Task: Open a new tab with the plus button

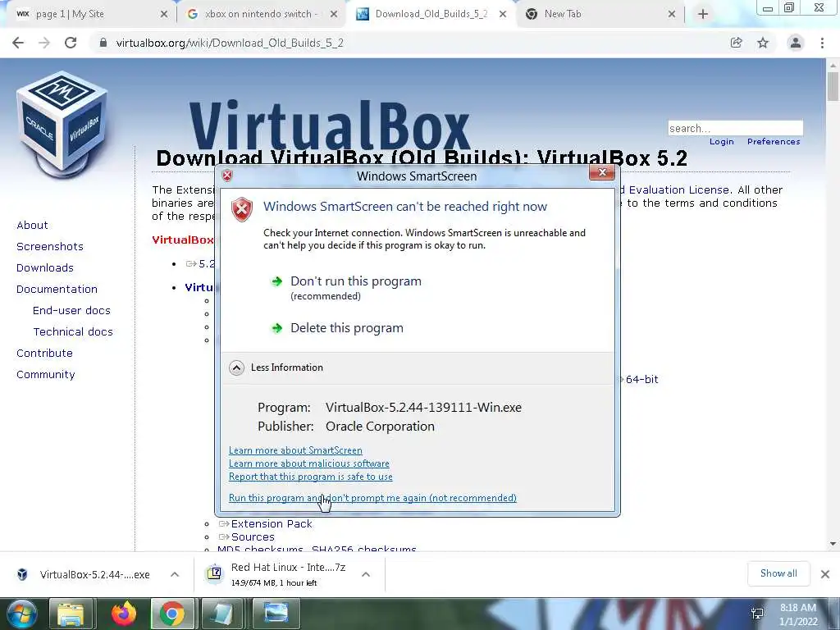Action: pos(703,15)
